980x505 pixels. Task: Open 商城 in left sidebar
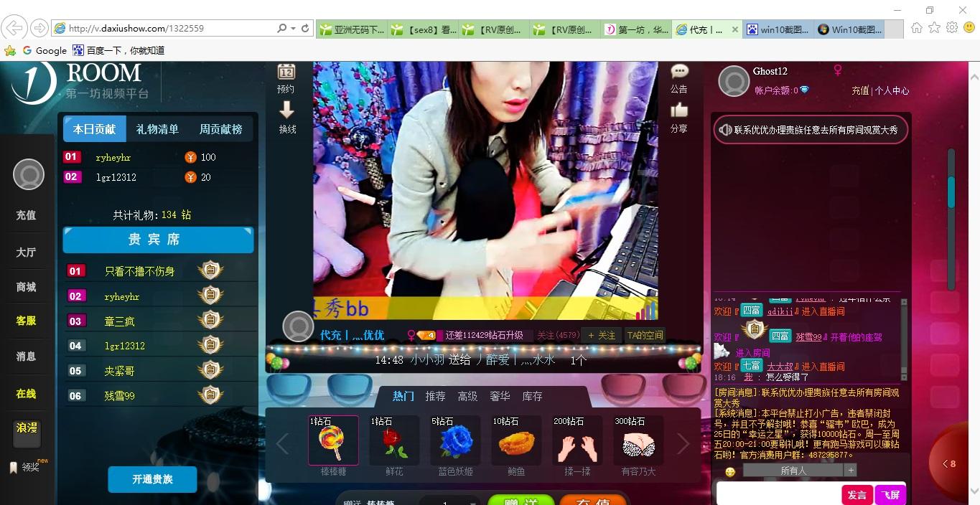coord(26,286)
